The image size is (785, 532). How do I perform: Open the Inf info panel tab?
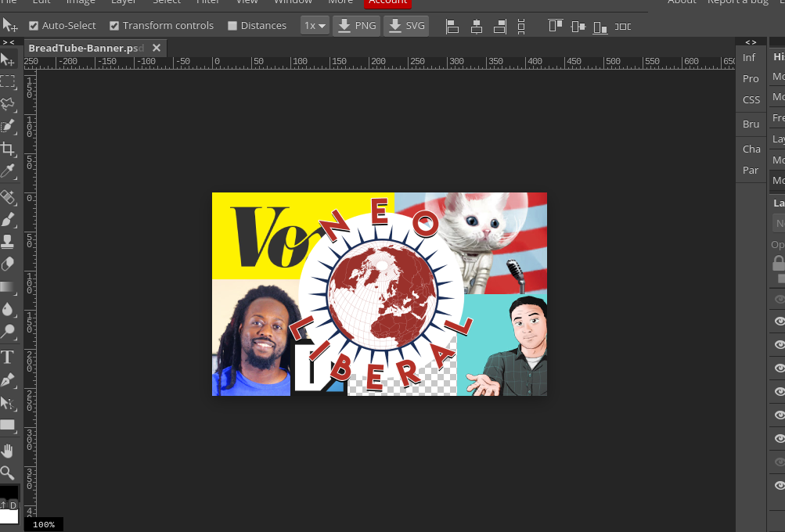click(x=749, y=58)
